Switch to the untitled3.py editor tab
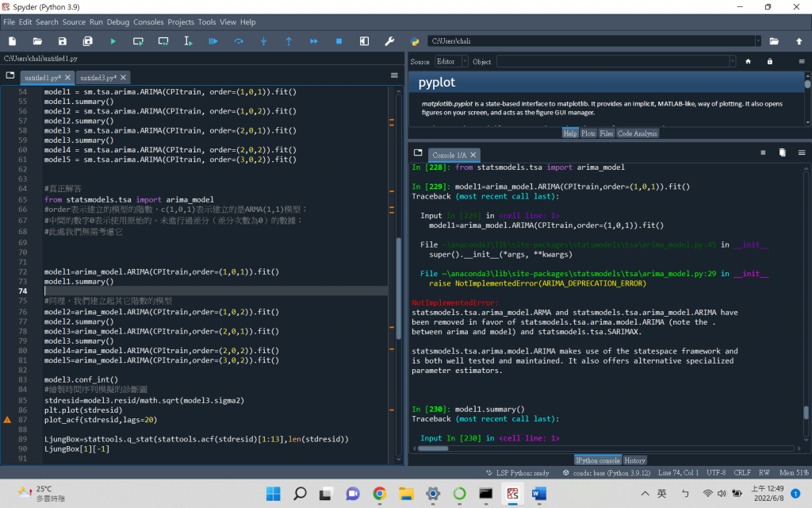The height and width of the screenshot is (508, 812). 99,78
